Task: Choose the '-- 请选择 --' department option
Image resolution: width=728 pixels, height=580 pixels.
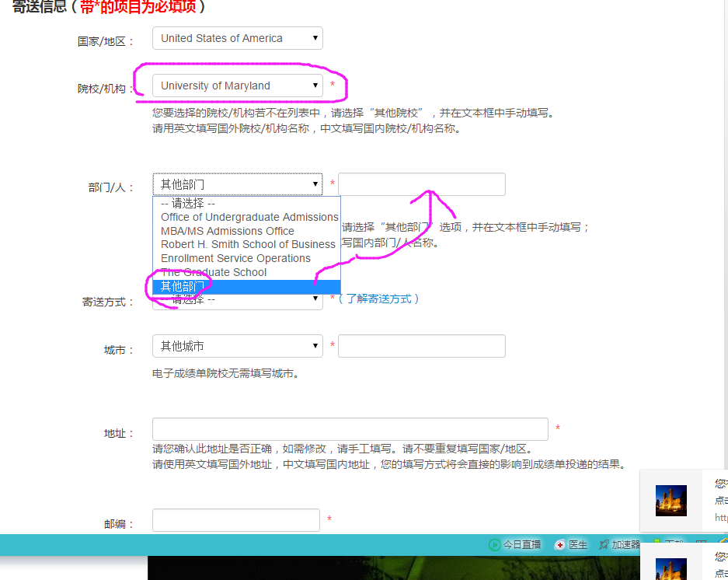Action: coord(246,203)
